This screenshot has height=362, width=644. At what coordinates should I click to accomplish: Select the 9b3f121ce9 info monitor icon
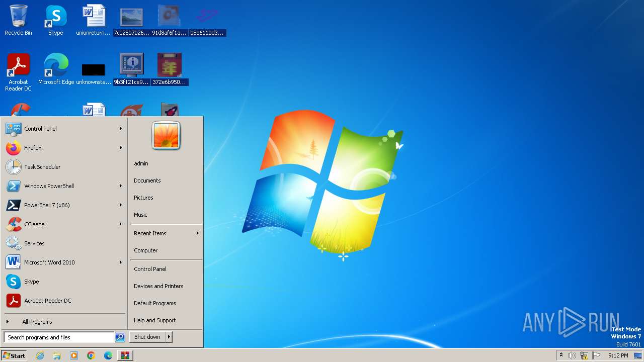(x=131, y=69)
